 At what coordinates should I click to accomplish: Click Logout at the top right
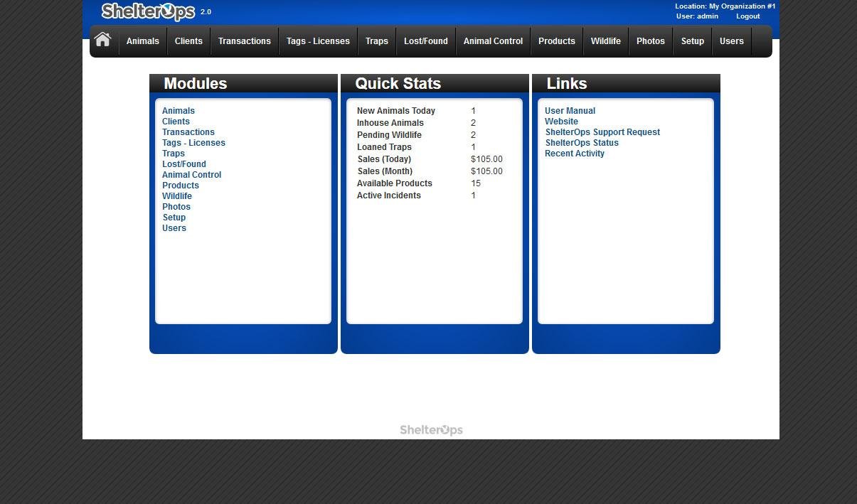747,16
